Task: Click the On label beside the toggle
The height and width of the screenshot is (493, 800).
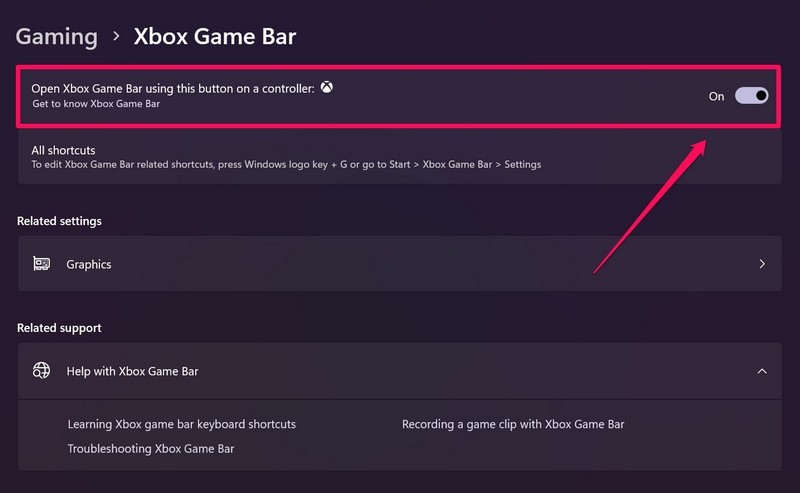Action: [x=716, y=97]
